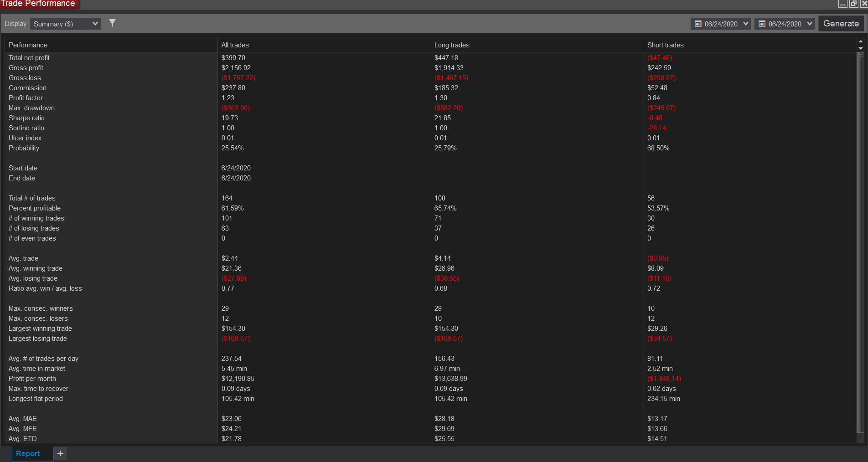Click the All trades total count 164
This screenshot has width=868, height=462.
click(x=227, y=198)
